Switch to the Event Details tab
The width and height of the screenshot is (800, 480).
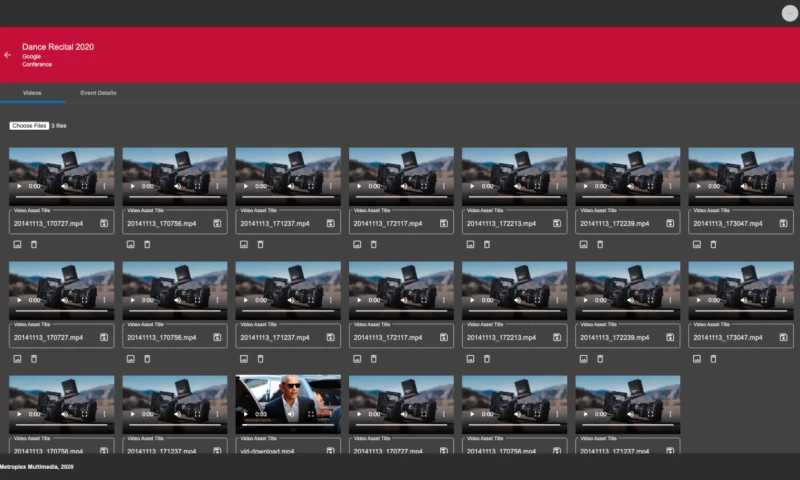click(98, 93)
